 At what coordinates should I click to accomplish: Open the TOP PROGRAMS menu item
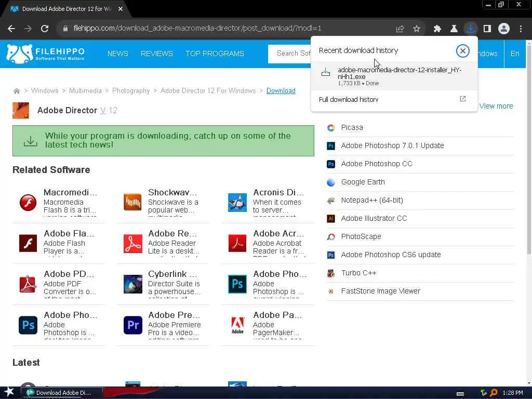point(215,54)
